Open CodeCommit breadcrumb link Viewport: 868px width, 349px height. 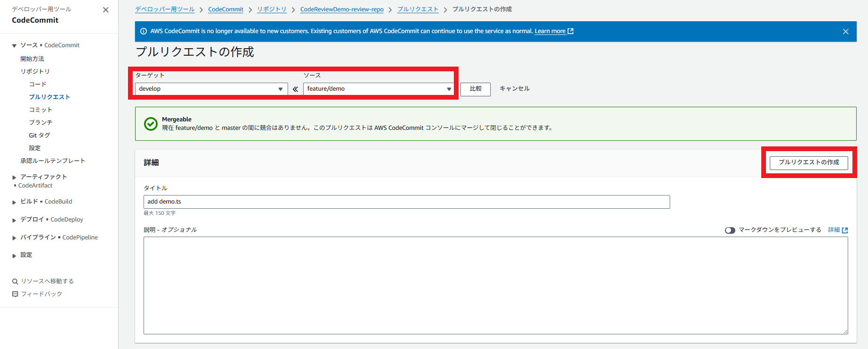(x=226, y=9)
